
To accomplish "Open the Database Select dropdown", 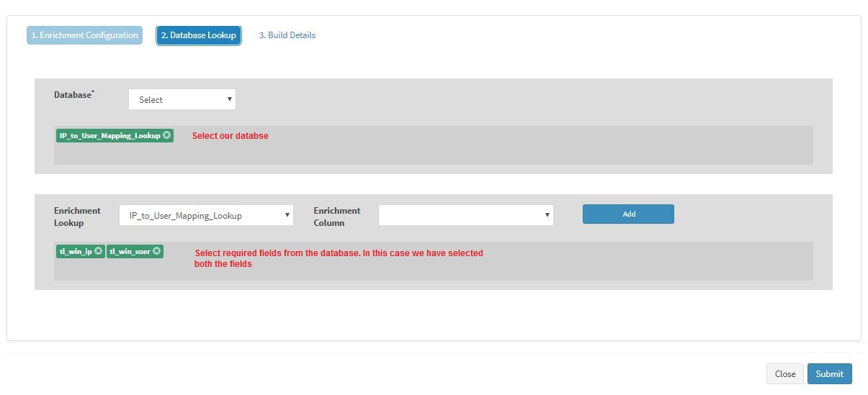I will tap(182, 100).
